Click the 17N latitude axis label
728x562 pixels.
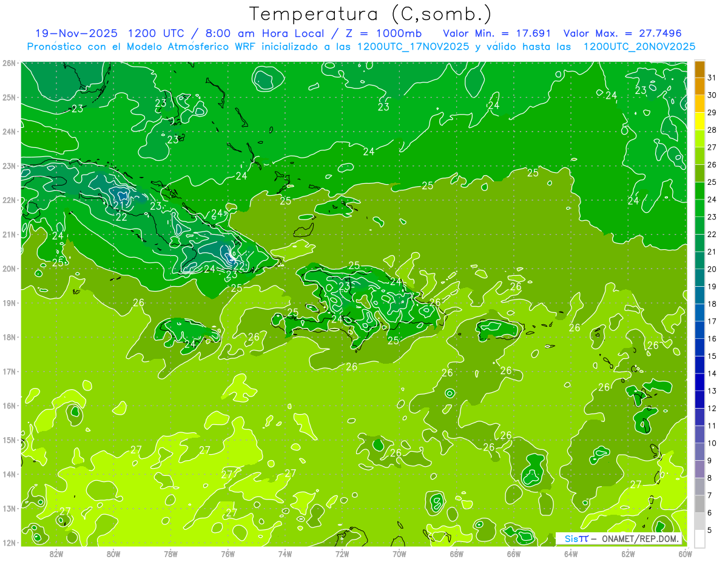pyautogui.click(x=8, y=371)
